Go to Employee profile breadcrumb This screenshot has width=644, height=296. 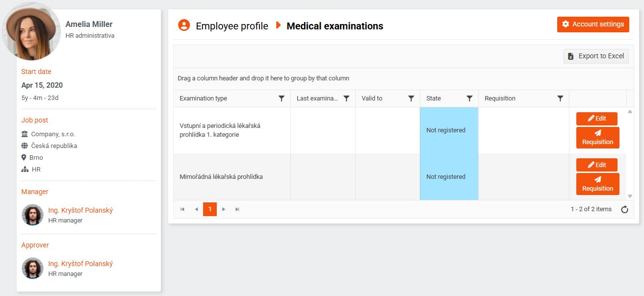click(x=232, y=26)
